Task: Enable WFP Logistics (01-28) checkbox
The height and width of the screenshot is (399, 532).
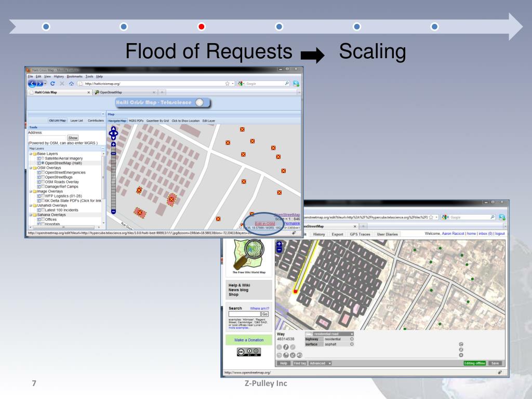Action: tap(43, 196)
